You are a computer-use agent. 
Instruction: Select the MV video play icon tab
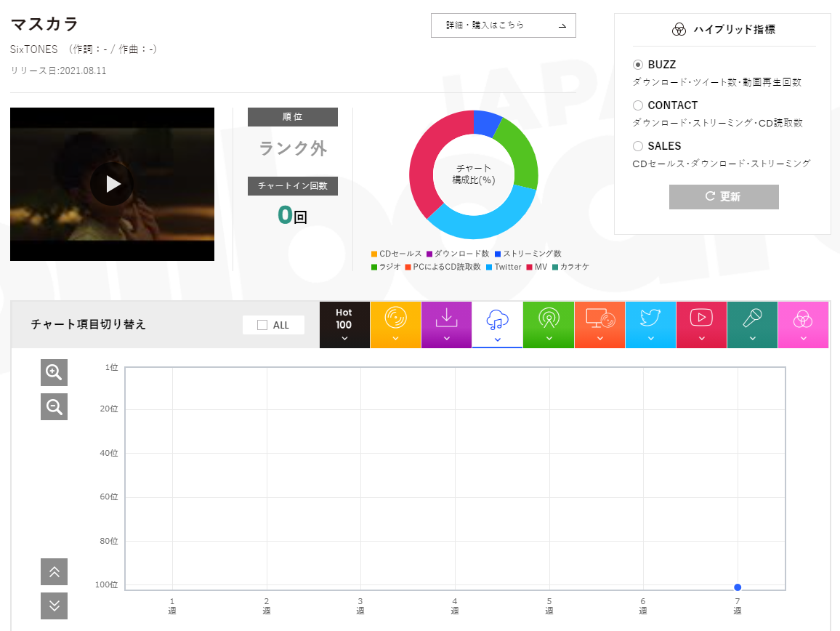tap(701, 325)
